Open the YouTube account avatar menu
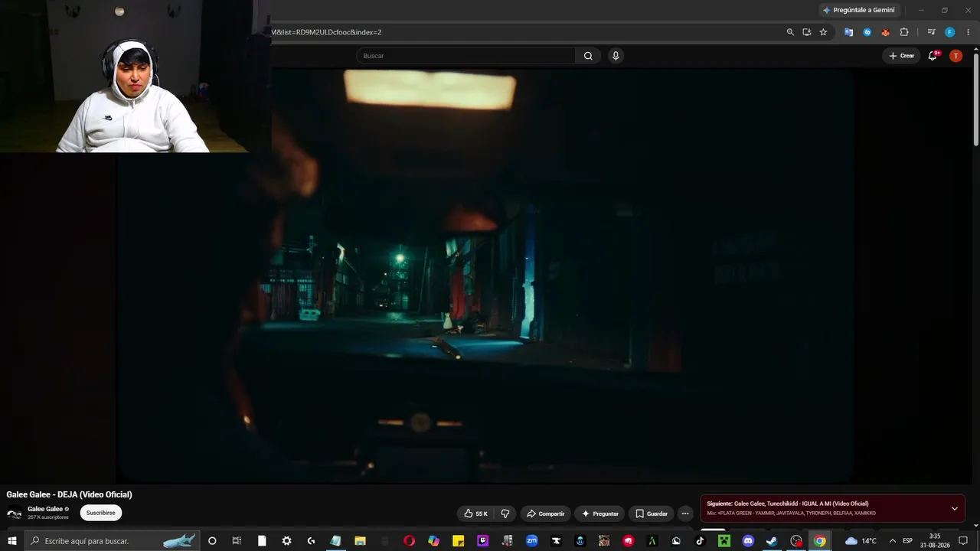Screen dimensions: 980x551 [955, 56]
